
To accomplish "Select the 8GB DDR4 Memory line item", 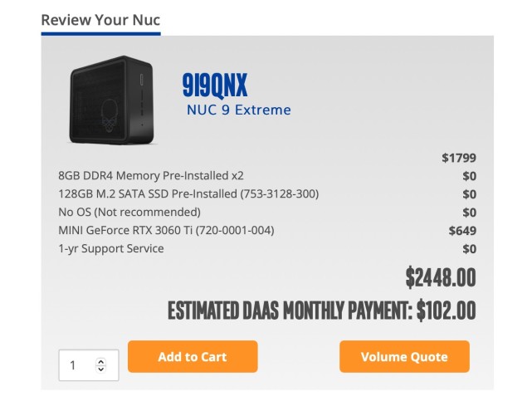I will click(x=151, y=175).
